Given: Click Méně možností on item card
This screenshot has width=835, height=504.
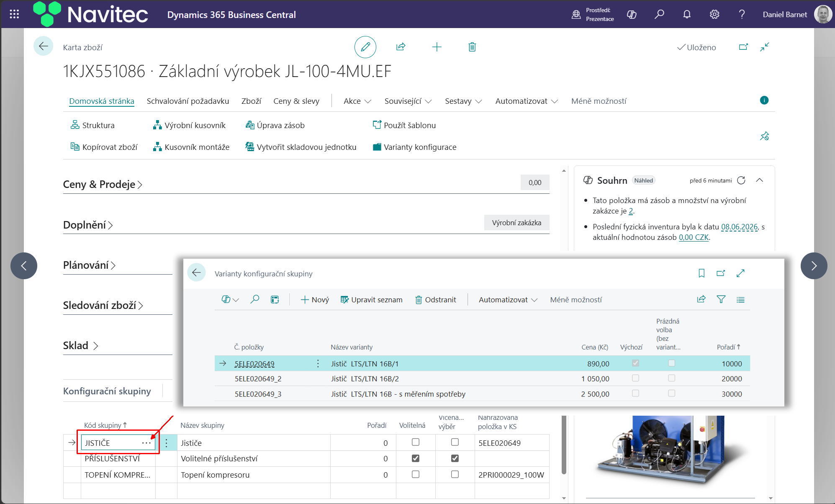Looking at the screenshot, I should (x=599, y=101).
